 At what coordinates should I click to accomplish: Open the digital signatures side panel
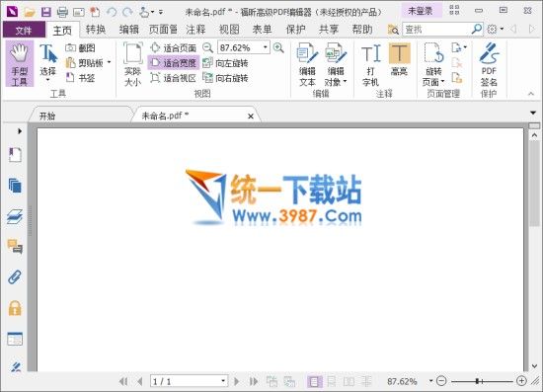[16, 366]
